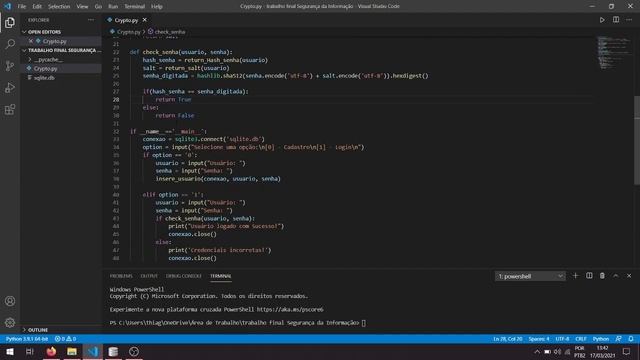Create a new terminal with plus icon

(576, 276)
